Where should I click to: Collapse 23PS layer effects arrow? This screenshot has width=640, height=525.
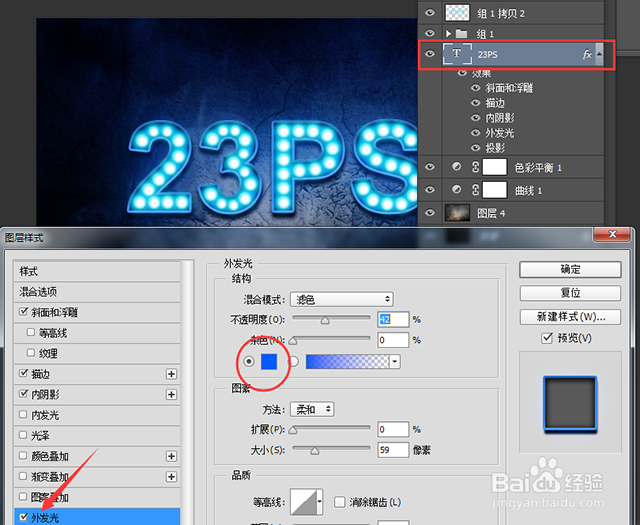coord(599,54)
